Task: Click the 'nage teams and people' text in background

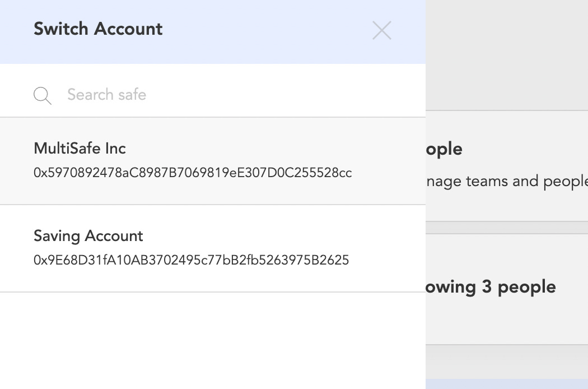Action: 507,182
